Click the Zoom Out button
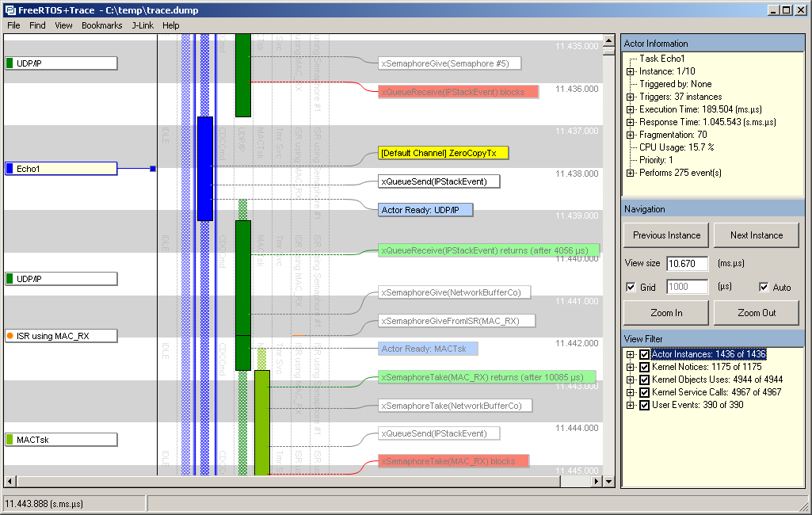Image resolution: width=812 pixels, height=515 pixels. (757, 313)
